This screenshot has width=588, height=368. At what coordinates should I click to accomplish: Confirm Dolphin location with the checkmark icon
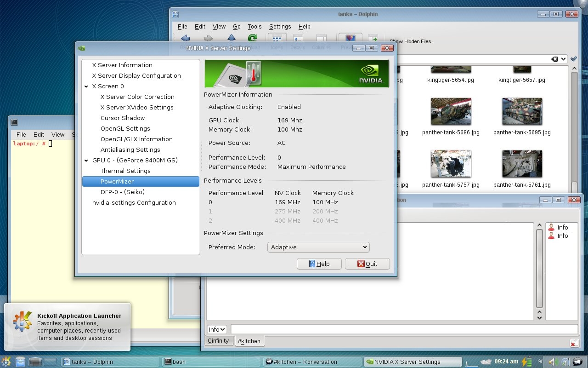pyautogui.click(x=573, y=59)
